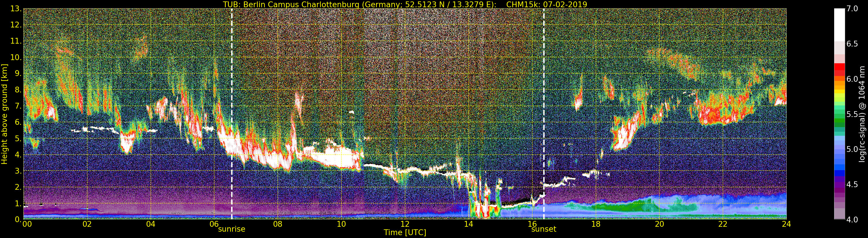Click the height axis tick '7.'

(18, 106)
